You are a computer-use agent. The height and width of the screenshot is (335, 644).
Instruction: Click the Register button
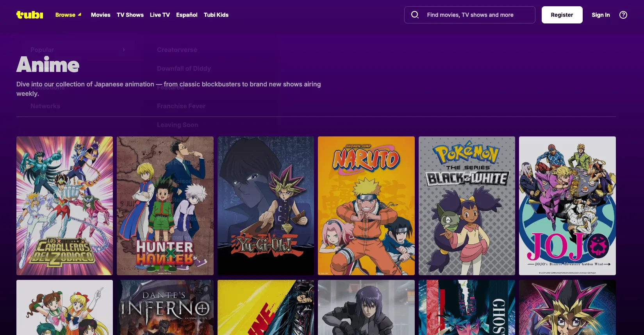pos(562,15)
